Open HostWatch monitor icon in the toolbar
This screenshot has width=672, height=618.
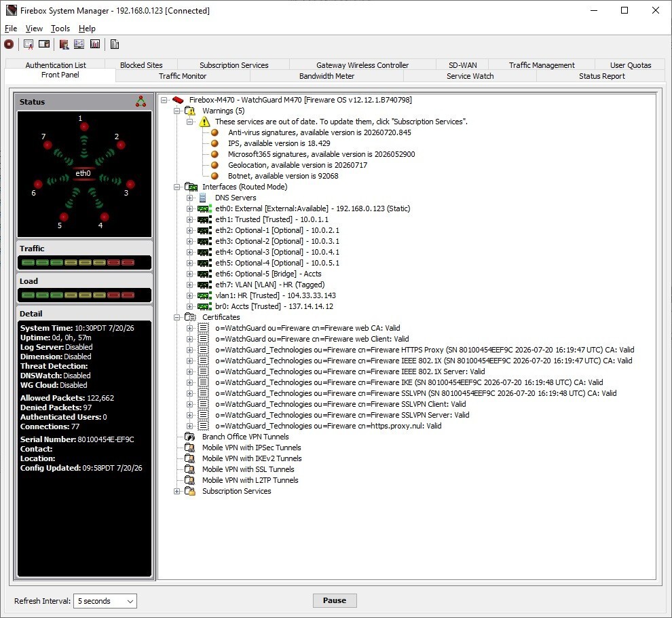(79, 44)
